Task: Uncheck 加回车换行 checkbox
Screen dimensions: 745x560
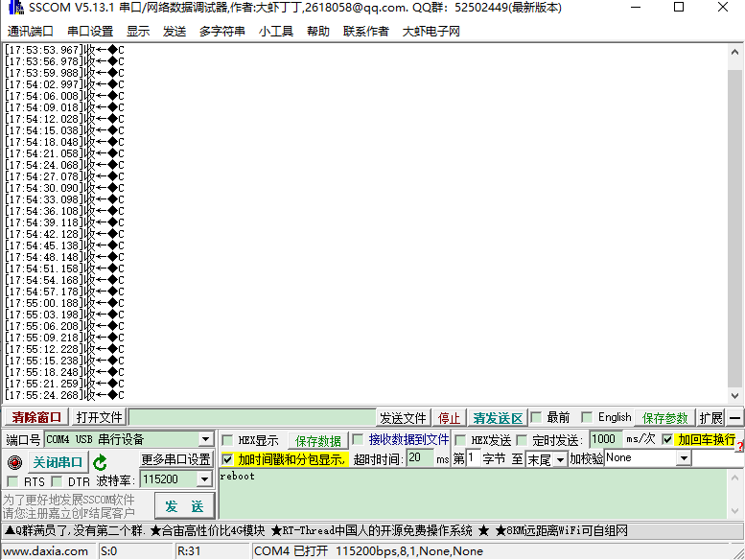Action: (x=667, y=439)
